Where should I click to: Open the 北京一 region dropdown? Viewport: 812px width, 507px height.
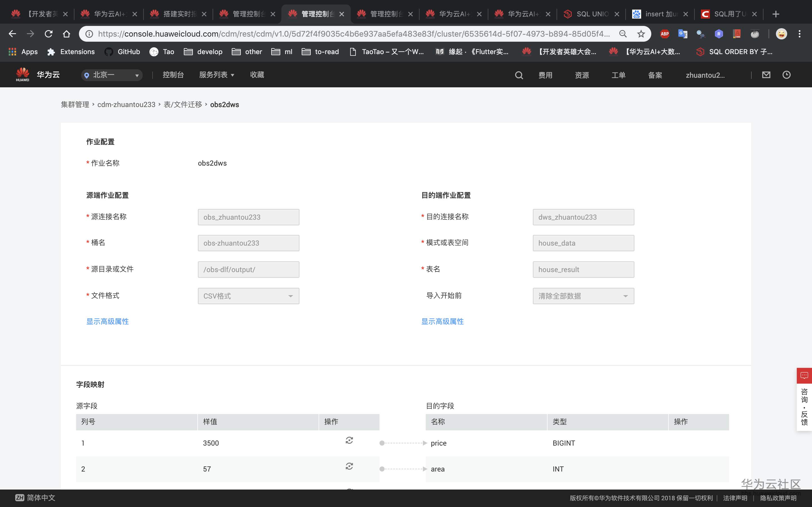coord(112,75)
